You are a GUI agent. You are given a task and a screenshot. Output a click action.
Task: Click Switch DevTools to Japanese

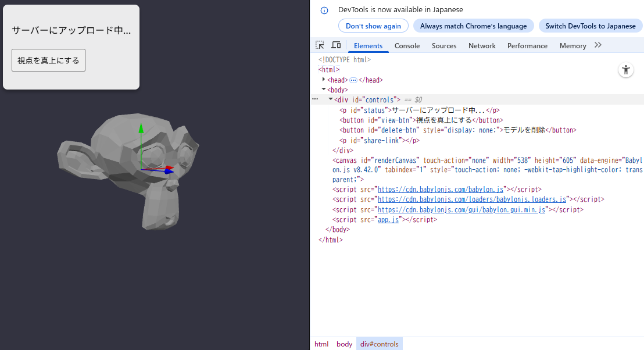[x=590, y=26]
